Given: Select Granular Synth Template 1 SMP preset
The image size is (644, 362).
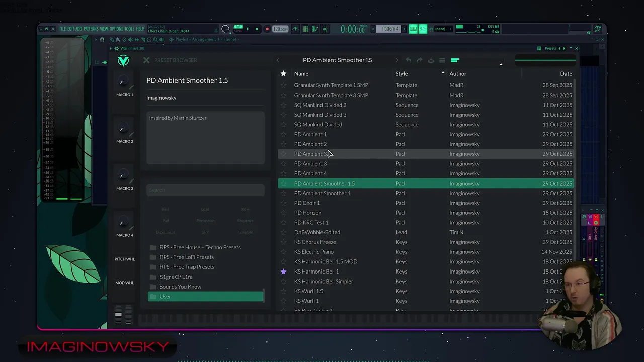Looking at the screenshot, I should click(426, 85).
